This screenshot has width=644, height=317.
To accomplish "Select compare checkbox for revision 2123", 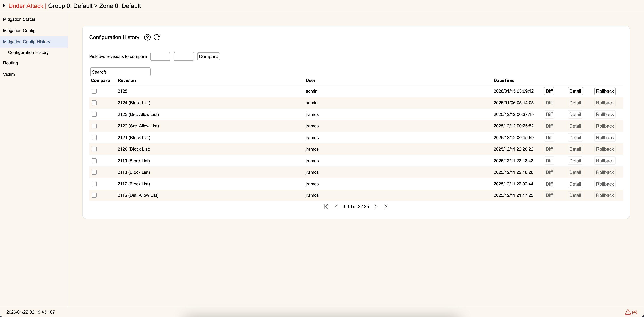I will pos(94,114).
